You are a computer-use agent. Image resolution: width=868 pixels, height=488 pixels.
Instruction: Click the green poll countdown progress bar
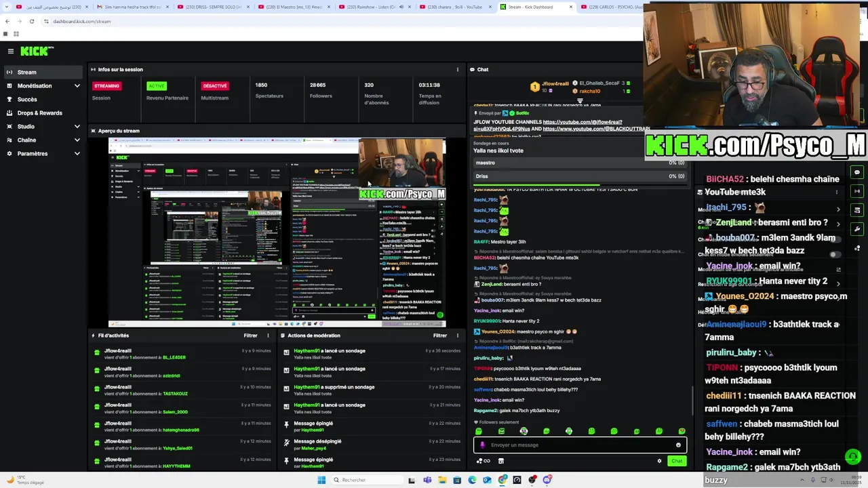(536, 184)
